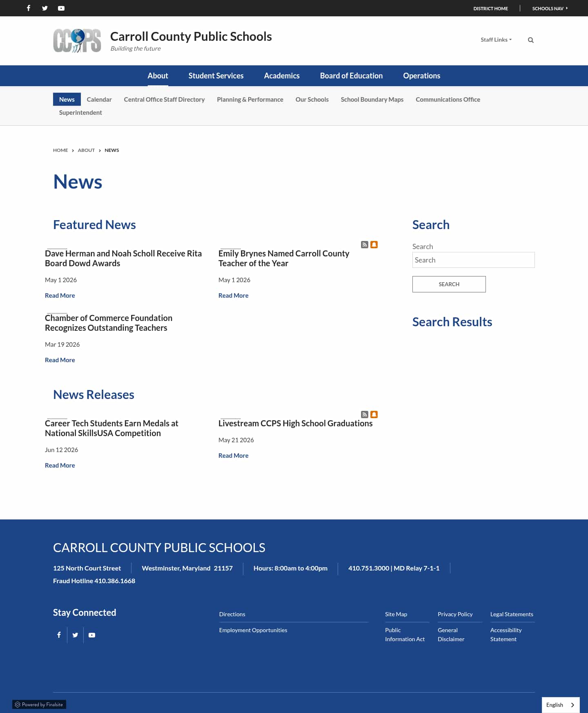Viewport: 588px width, 713px height.
Task: Click HOME breadcrumb
Action: pyautogui.click(x=60, y=150)
